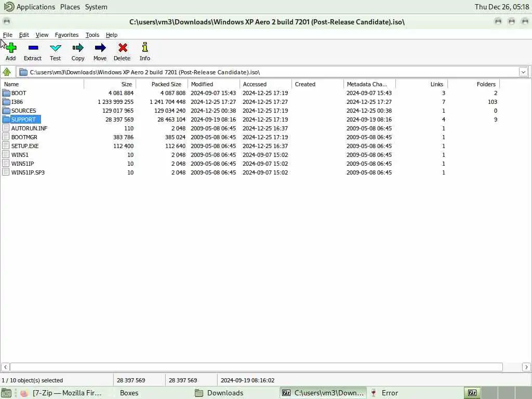Switch to 7-Zip Mozilla Firefox taskbar window
This screenshot has height=399, width=532.
[x=61, y=393]
